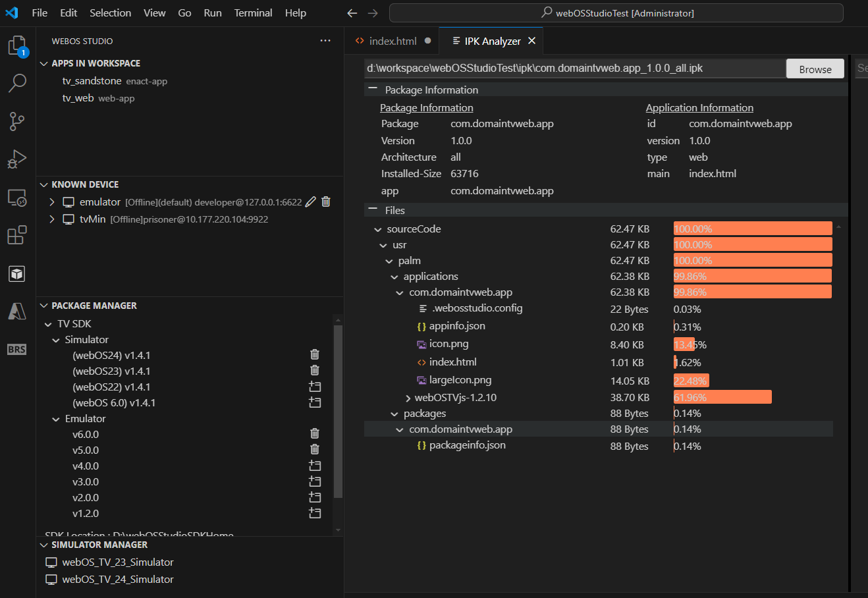Open the View menu
Image resolution: width=868 pixels, height=598 pixels.
[x=155, y=13]
